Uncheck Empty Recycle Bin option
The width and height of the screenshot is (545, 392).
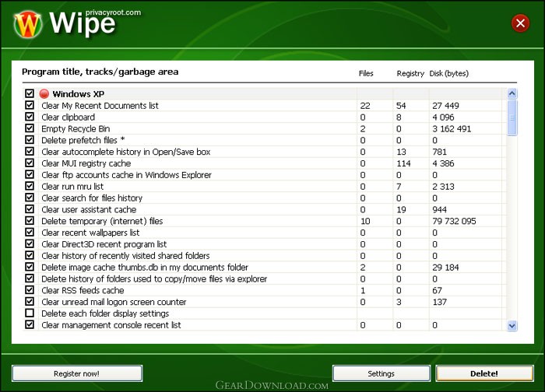30,128
